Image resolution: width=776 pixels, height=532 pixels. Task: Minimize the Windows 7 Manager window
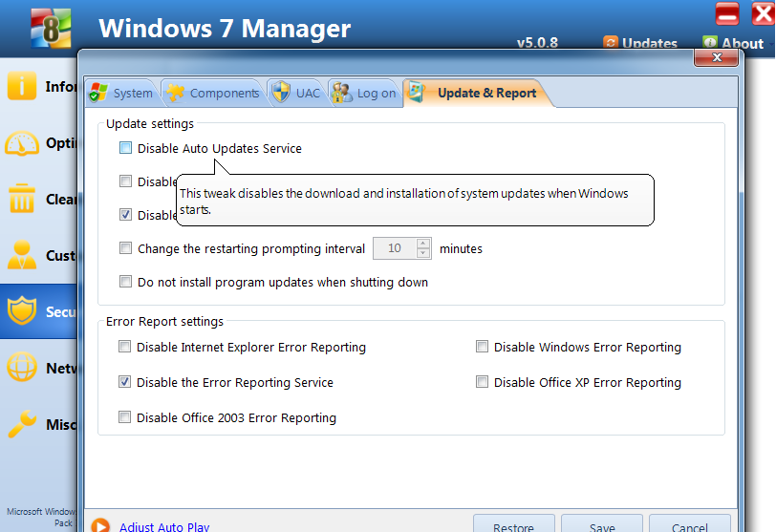[727, 13]
